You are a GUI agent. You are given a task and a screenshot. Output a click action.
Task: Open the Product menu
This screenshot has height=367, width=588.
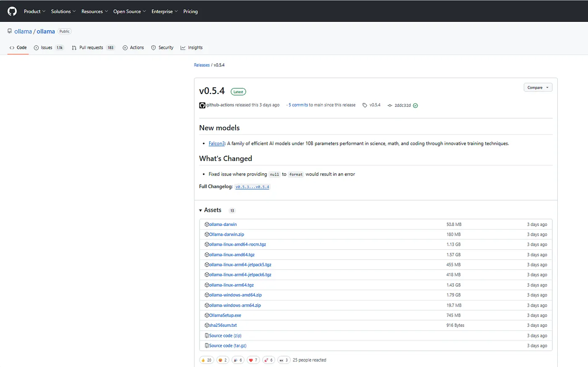tap(34, 11)
